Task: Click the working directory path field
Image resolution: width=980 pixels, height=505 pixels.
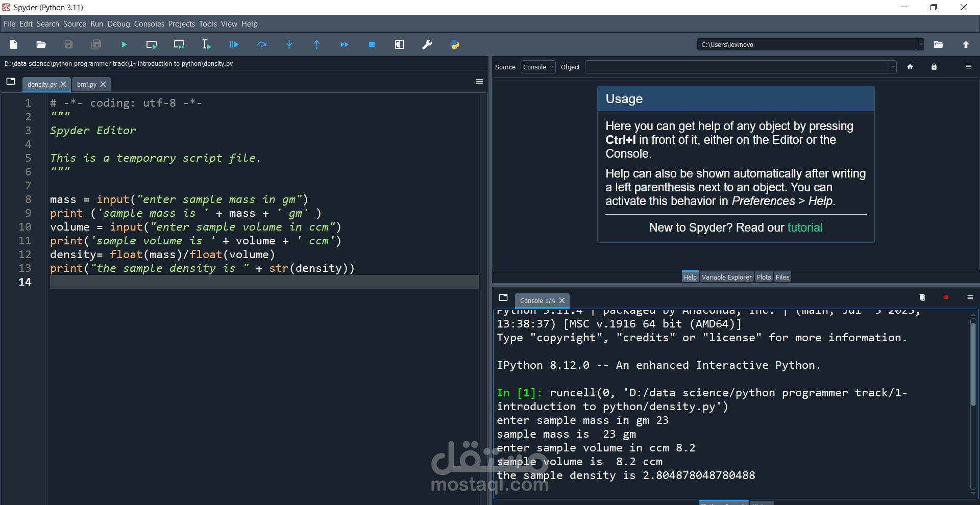Action: (x=807, y=45)
